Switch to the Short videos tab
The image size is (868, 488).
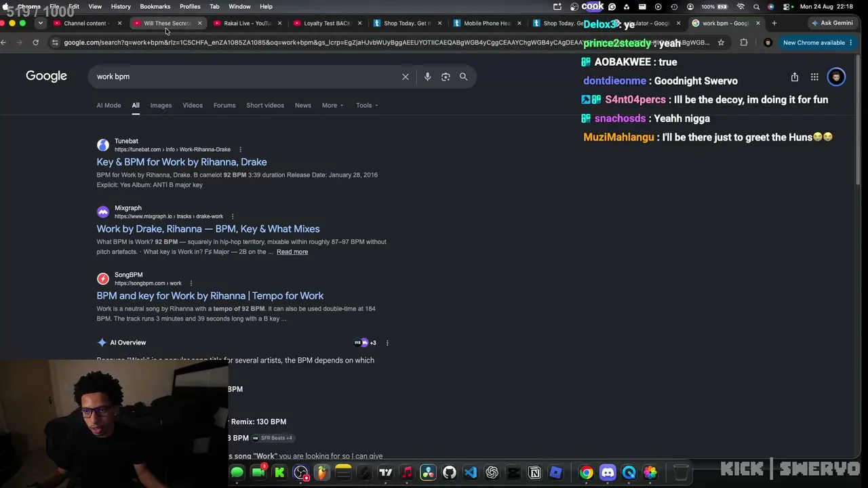pos(265,105)
